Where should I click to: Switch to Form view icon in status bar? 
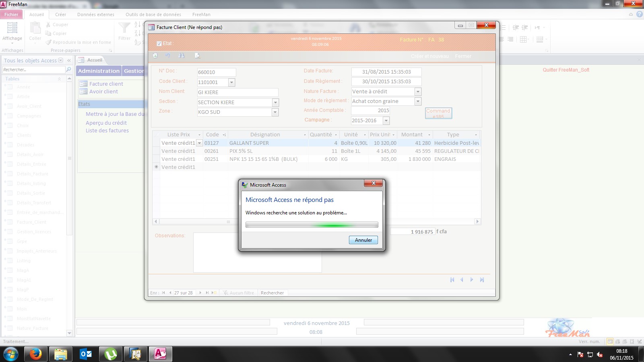pos(610,341)
